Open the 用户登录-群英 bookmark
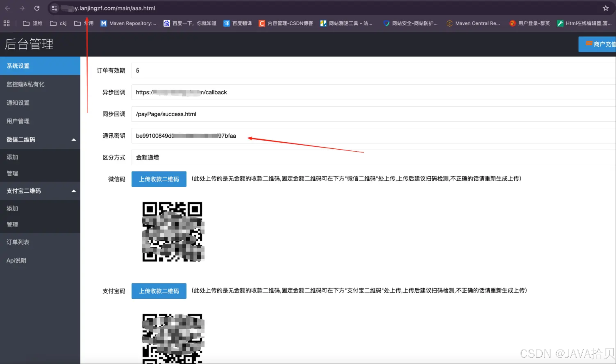 tap(530, 23)
